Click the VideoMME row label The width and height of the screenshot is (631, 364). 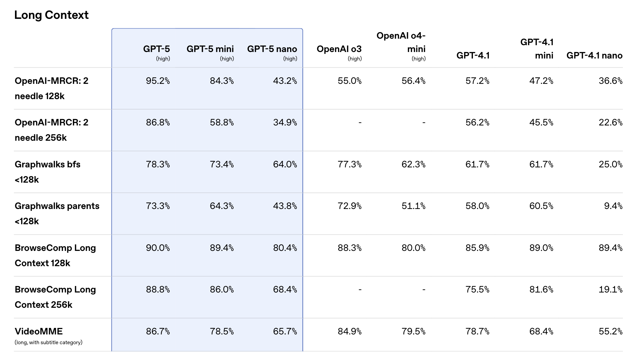tap(39, 331)
